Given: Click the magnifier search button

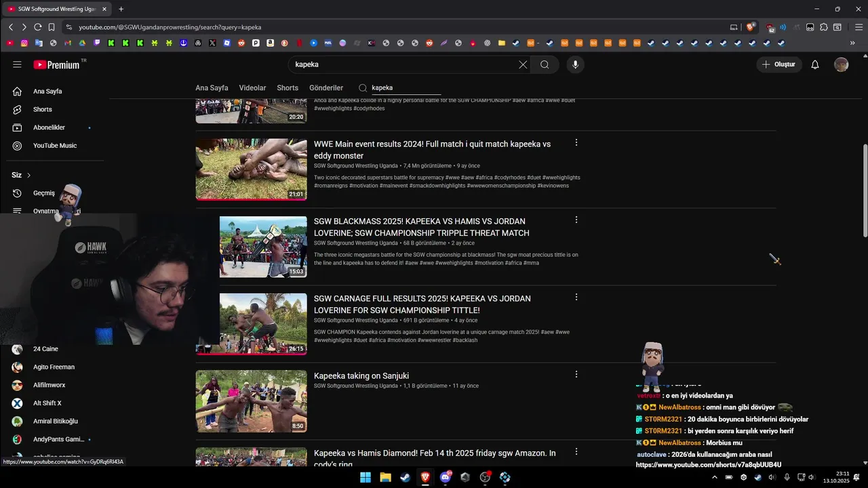Looking at the screenshot, I should tap(545, 64).
